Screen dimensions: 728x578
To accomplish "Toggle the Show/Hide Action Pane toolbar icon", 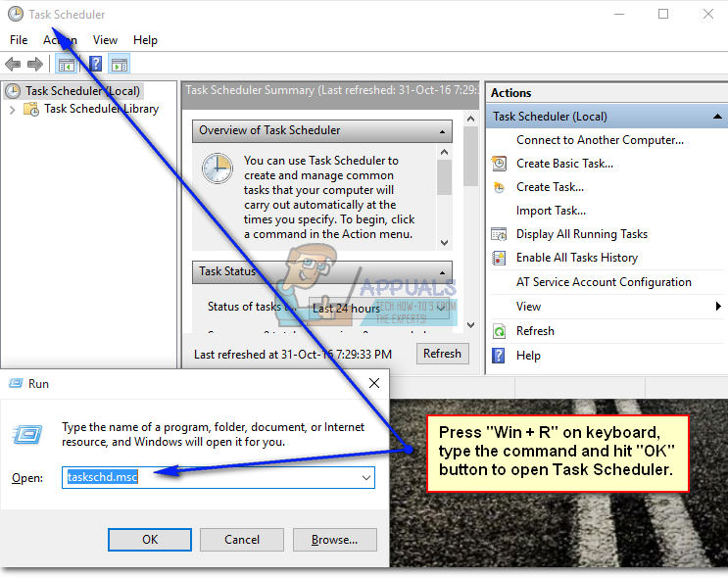I will coord(119,64).
